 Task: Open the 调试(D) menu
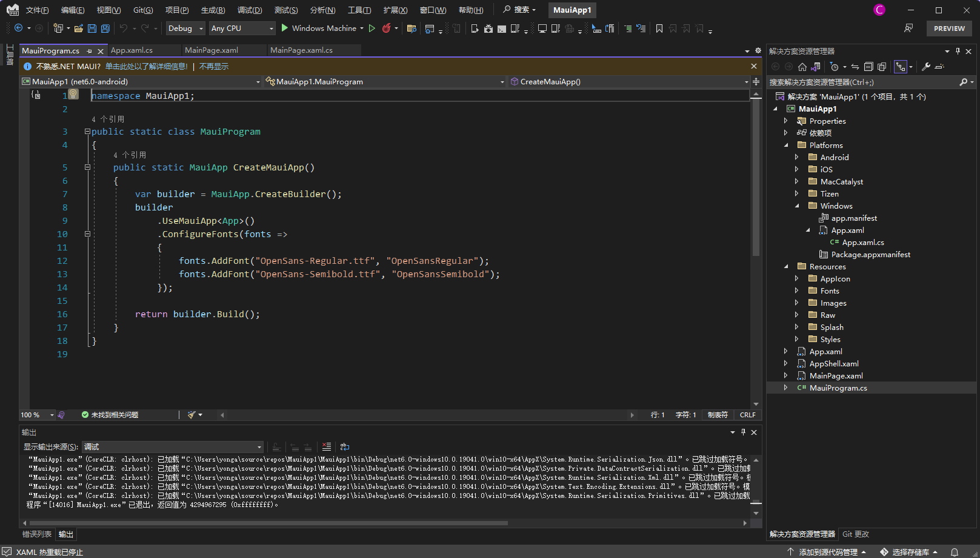click(x=250, y=10)
